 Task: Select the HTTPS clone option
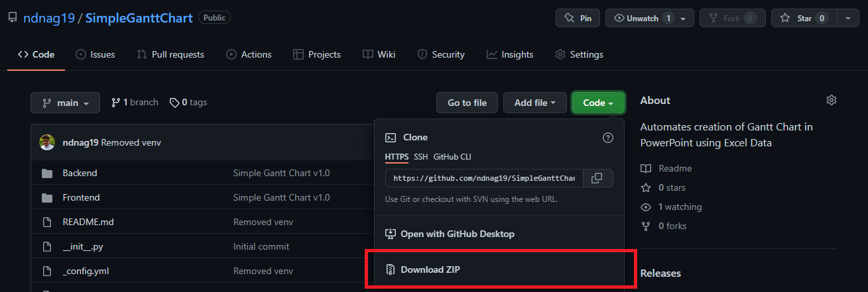[397, 157]
